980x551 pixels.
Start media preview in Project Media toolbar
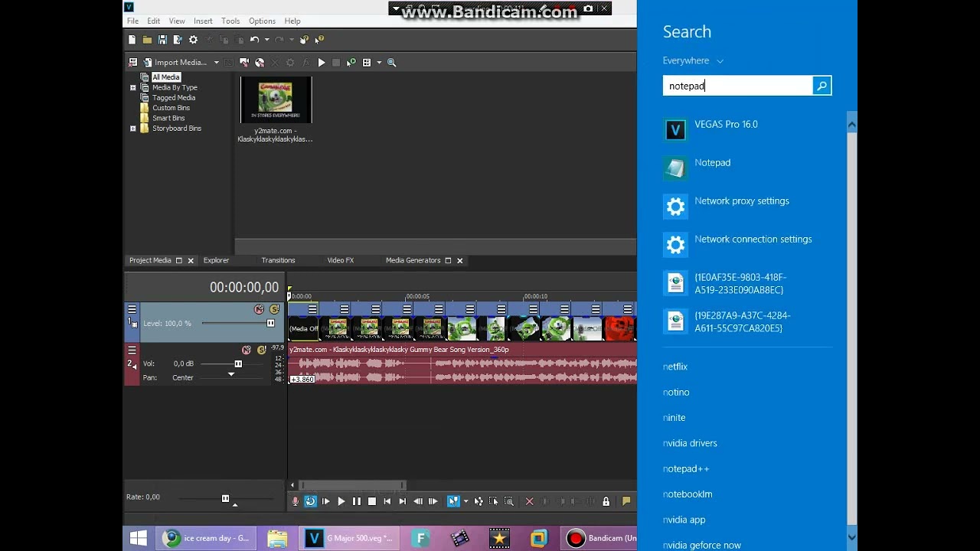(x=322, y=63)
